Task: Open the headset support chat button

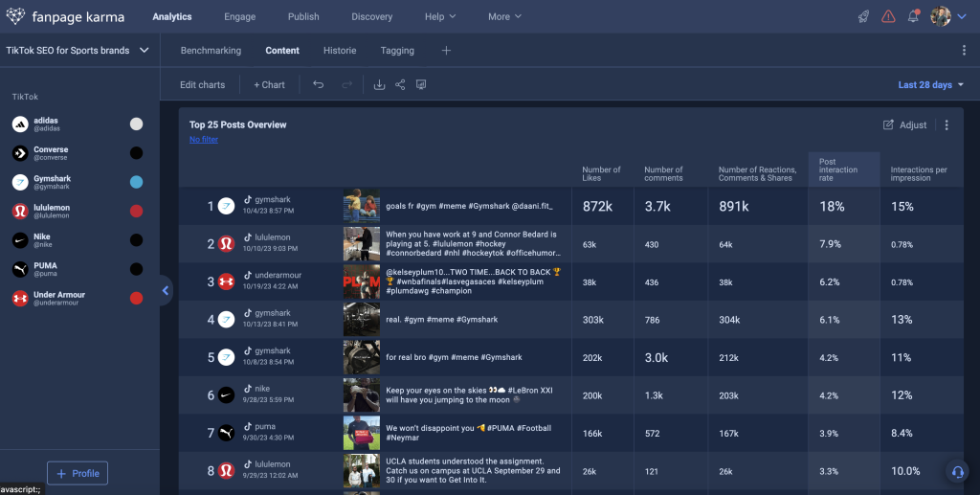Action: point(956,471)
